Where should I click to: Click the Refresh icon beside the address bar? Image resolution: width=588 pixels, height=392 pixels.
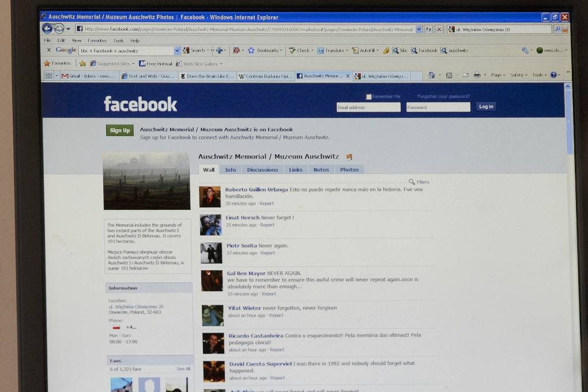tap(428, 29)
